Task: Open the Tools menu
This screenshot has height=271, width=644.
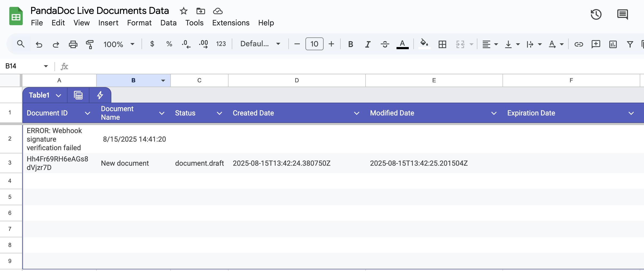Action: [194, 23]
